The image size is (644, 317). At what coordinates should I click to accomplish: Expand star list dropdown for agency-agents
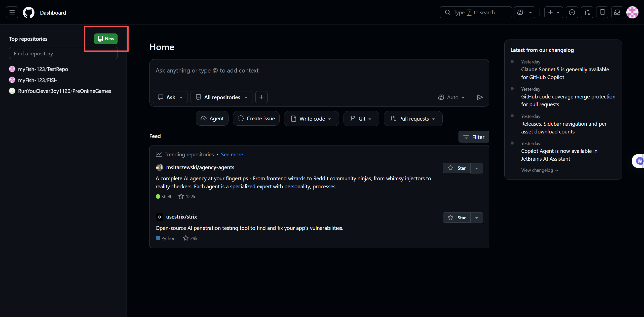477,168
